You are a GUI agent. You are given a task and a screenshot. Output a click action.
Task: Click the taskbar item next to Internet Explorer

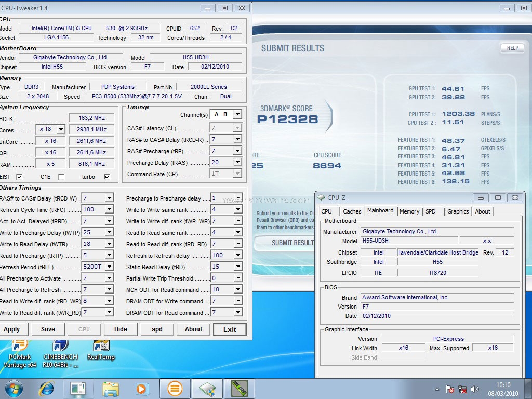point(78,389)
